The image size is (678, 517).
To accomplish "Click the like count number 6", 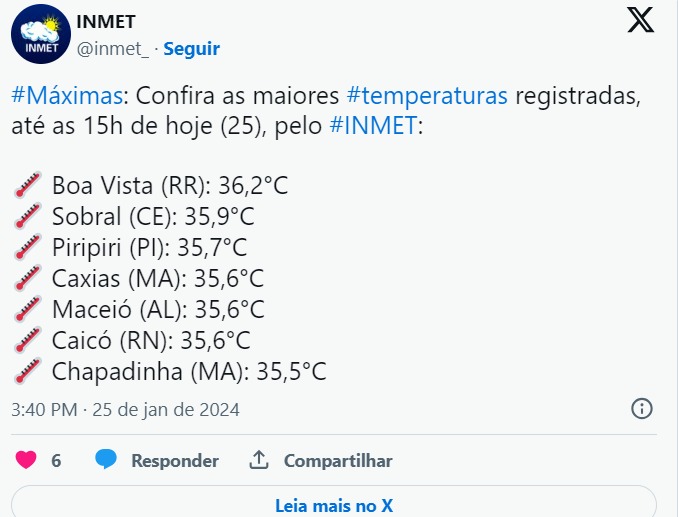I will [x=56, y=460].
